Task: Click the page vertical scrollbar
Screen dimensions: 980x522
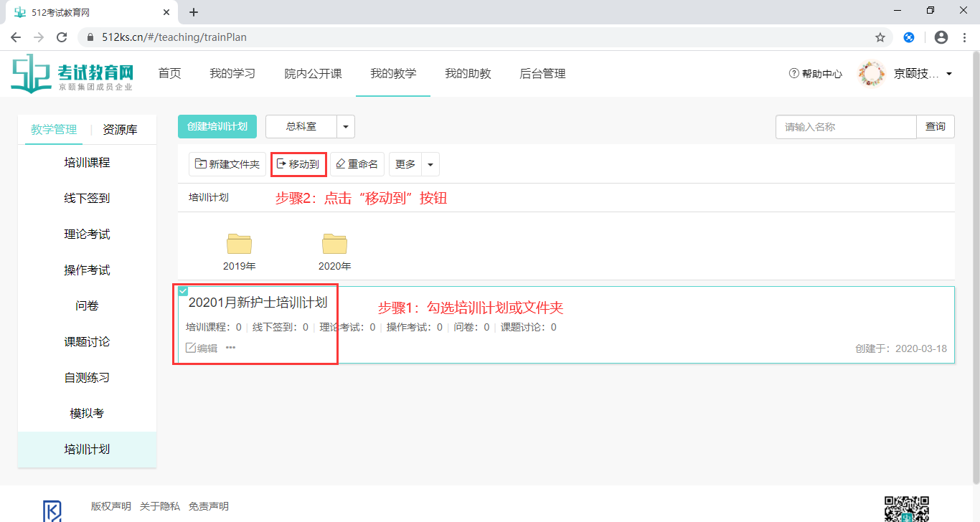Action: pos(975,267)
